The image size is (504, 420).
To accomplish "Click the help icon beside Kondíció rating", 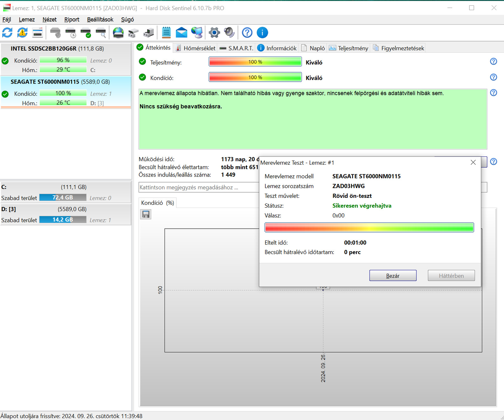I will click(x=493, y=77).
